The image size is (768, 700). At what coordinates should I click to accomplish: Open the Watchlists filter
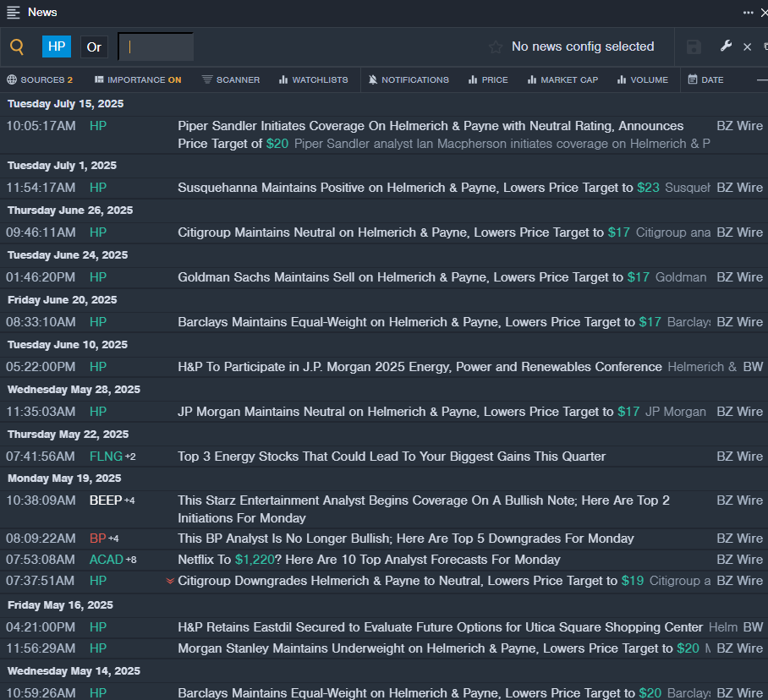[x=314, y=79]
